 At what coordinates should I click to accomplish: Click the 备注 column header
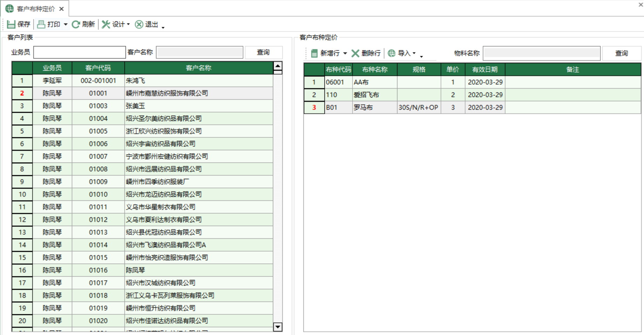573,70
